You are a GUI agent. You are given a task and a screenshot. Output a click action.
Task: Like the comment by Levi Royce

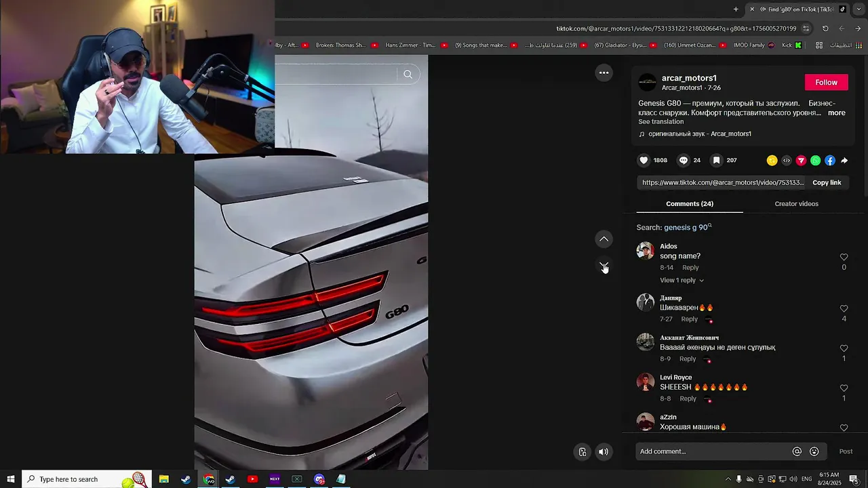[x=844, y=388]
